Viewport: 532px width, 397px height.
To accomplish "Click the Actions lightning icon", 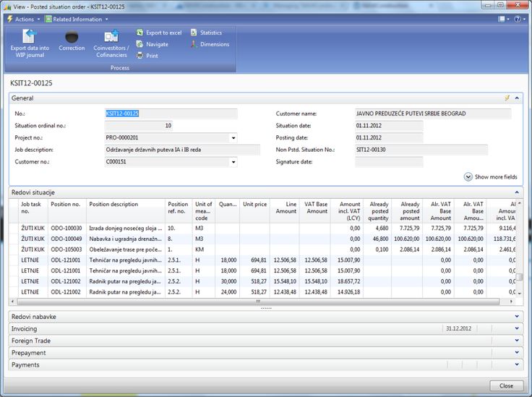I will (x=10, y=19).
